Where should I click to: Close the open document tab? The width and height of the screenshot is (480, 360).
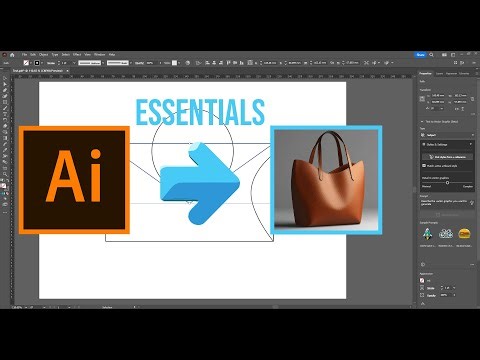pos(67,71)
